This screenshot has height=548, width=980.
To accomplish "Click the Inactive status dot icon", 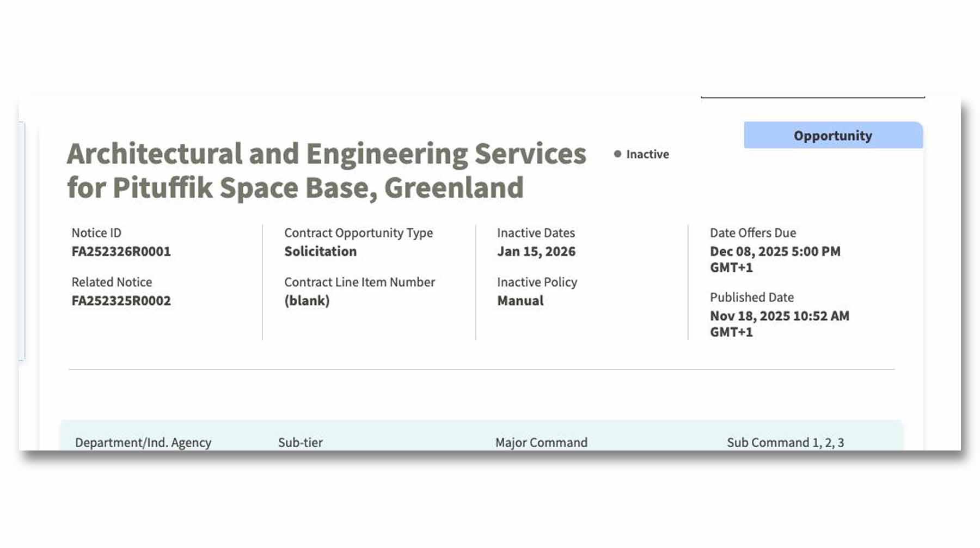I will click(617, 154).
